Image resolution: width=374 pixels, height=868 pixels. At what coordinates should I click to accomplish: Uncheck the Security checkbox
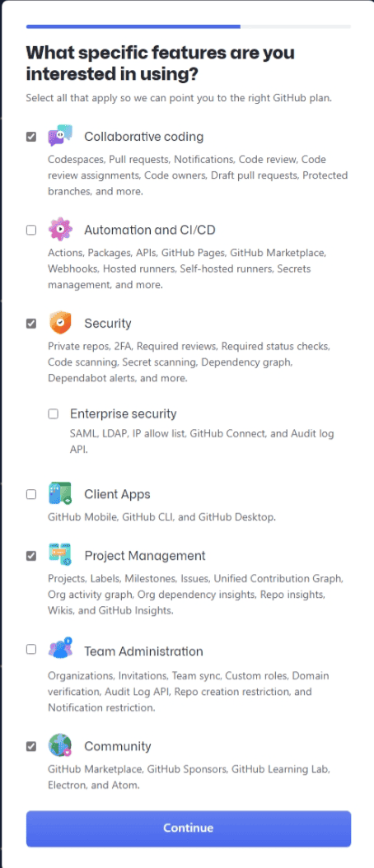point(31,324)
